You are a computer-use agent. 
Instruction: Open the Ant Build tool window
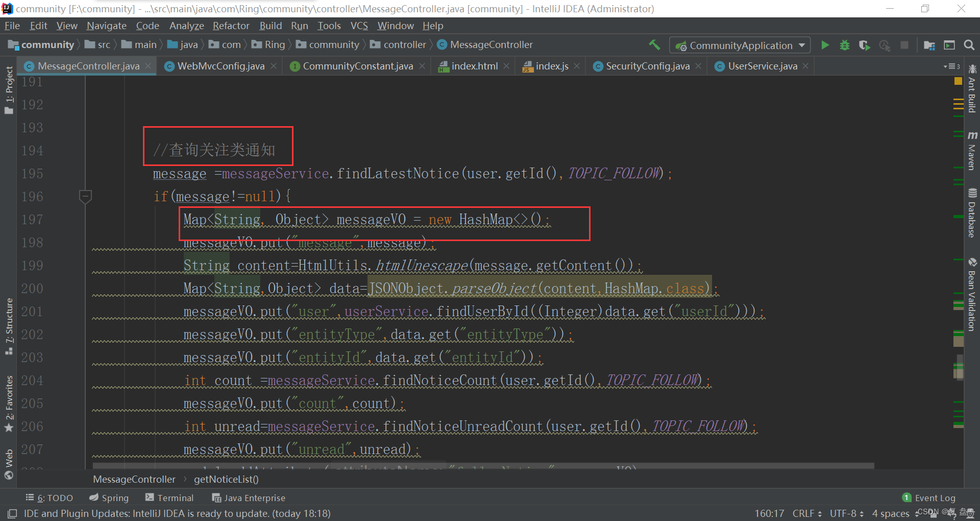click(x=972, y=89)
